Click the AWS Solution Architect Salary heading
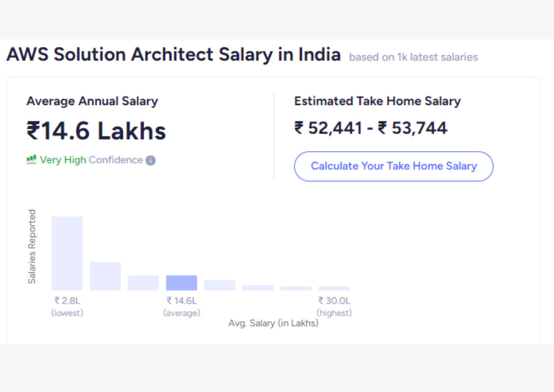This screenshot has width=554, height=392. tap(173, 55)
